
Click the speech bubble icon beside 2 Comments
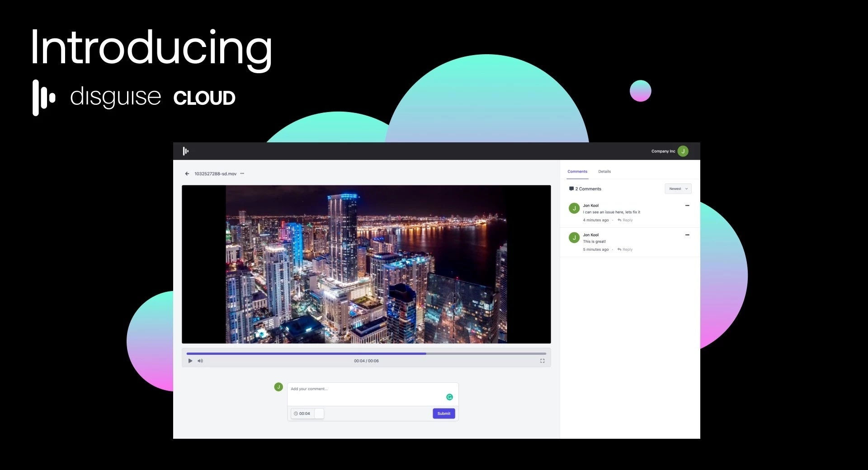tap(571, 189)
